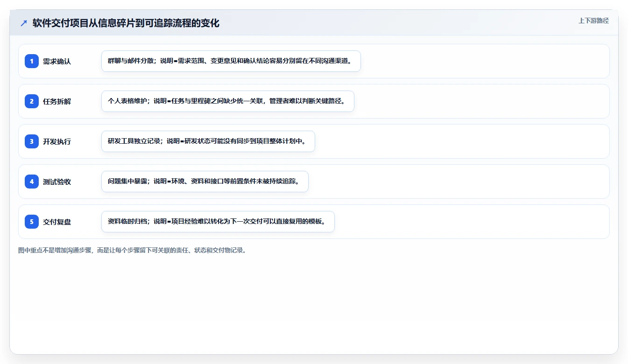Click the title 软件交付项目从信息碎片到可追踪流程的变化

[126, 23]
